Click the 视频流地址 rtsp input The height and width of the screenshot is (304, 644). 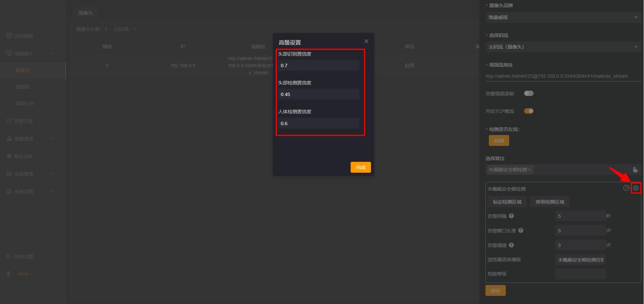(x=563, y=76)
